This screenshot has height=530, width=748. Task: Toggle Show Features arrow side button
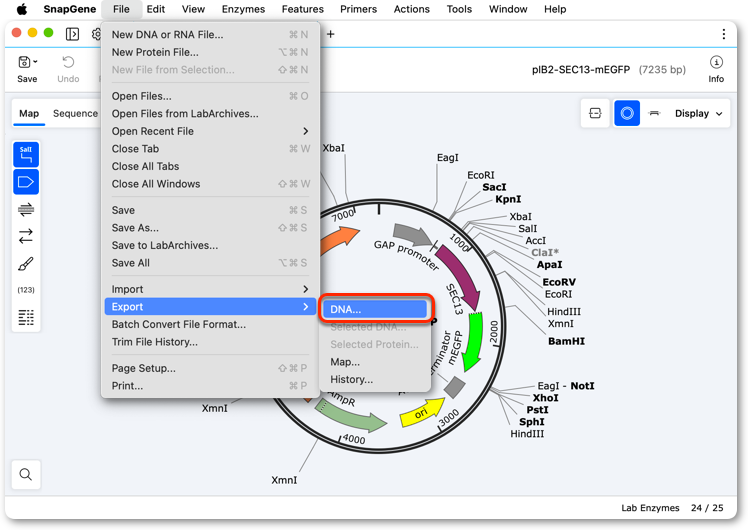26,182
